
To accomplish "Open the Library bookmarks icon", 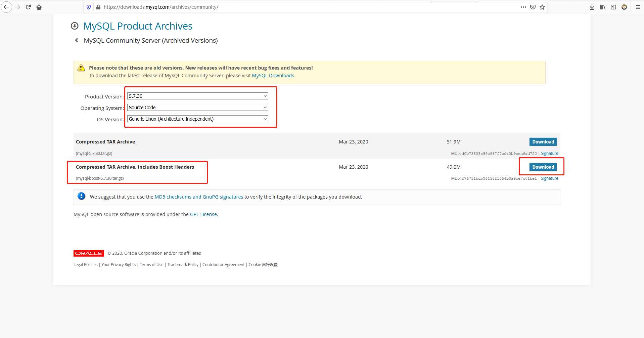I will tap(603, 7).
